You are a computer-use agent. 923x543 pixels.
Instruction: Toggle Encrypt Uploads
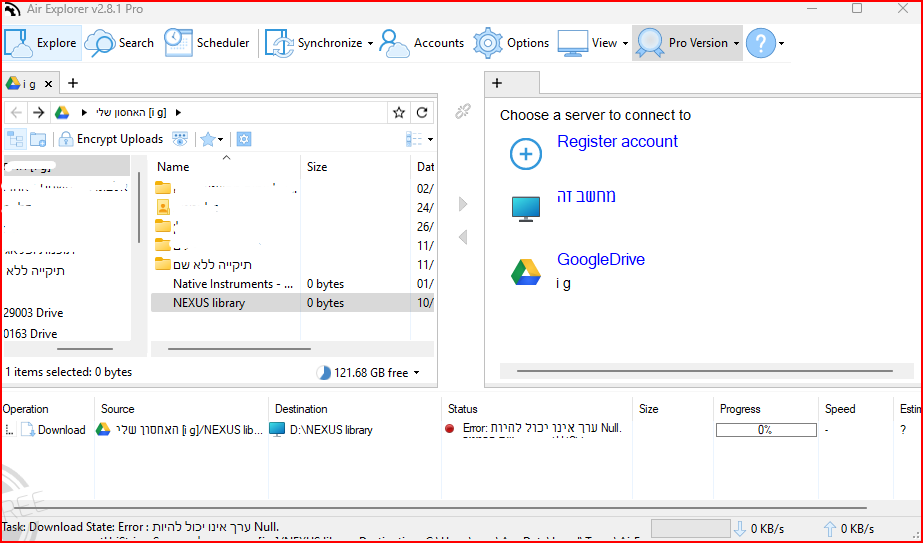111,139
